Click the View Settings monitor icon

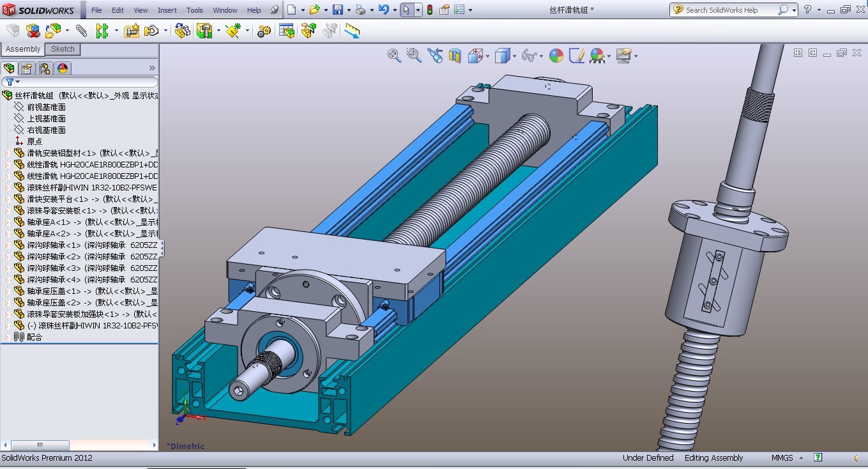pyautogui.click(x=624, y=56)
